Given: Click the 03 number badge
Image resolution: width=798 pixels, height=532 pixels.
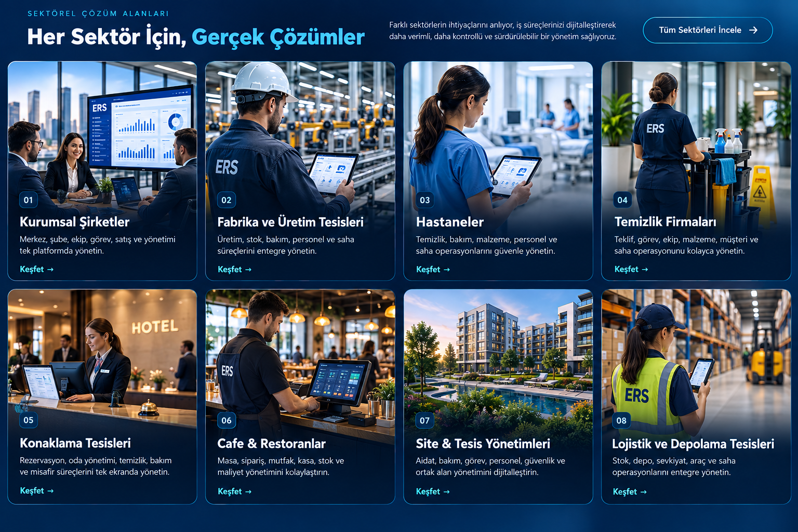Looking at the screenshot, I should [425, 200].
